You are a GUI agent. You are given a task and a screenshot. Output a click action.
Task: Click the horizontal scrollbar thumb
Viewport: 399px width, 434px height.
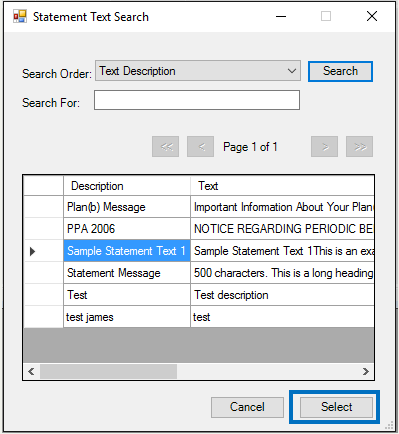tap(108, 371)
